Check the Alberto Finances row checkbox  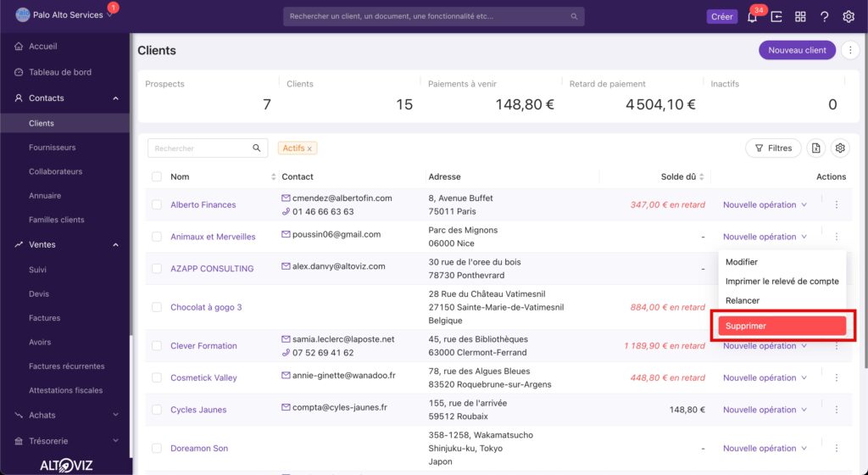pyautogui.click(x=157, y=204)
